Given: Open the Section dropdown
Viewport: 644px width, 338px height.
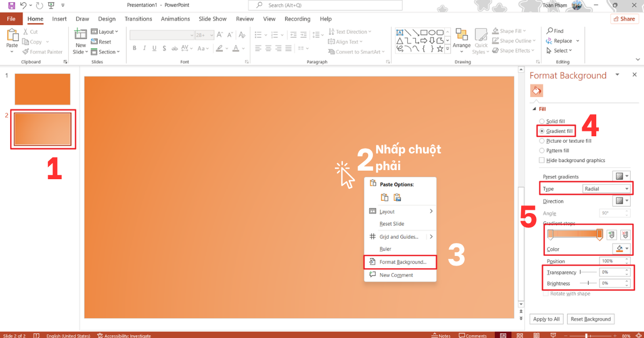Looking at the screenshot, I should click(105, 52).
